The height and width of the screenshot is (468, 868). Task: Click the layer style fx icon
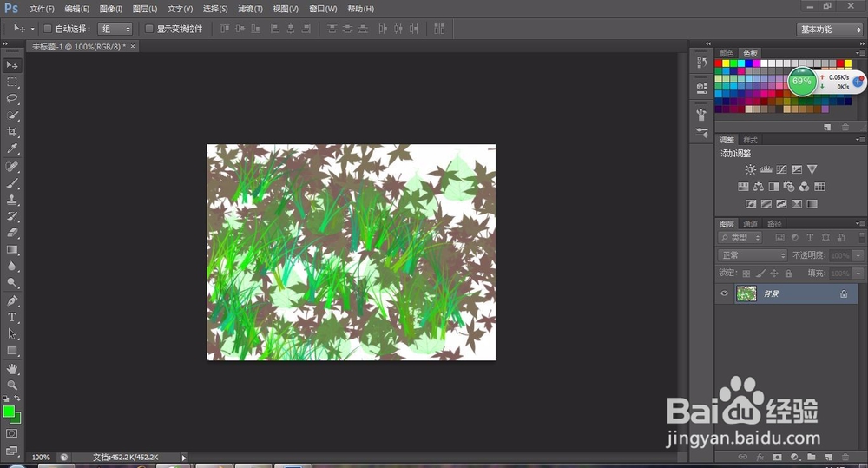coord(760,458)
